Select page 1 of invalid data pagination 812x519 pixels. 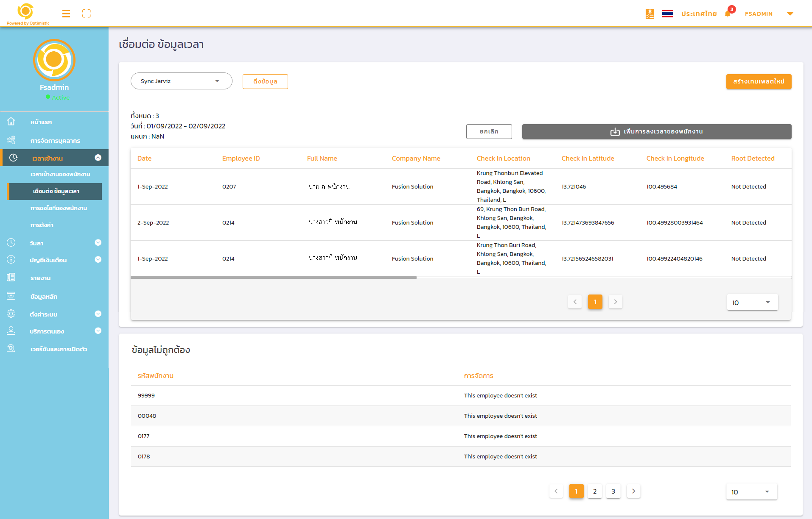[576, 491]
